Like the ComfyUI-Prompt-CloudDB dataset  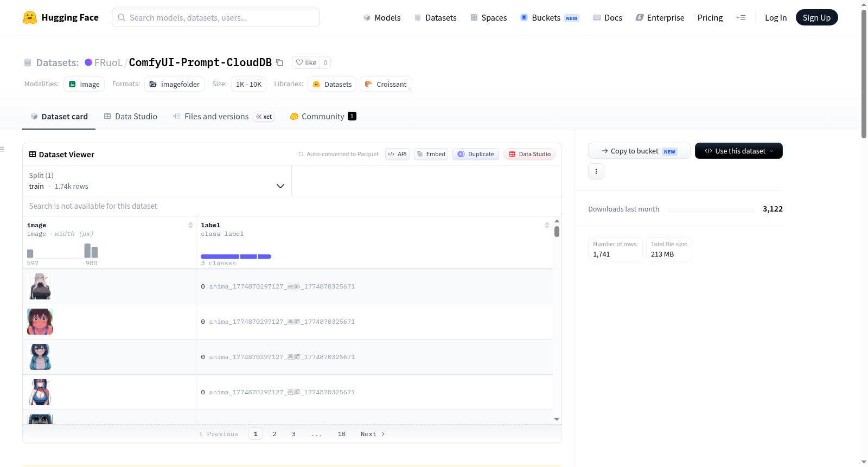pos(306,62)
